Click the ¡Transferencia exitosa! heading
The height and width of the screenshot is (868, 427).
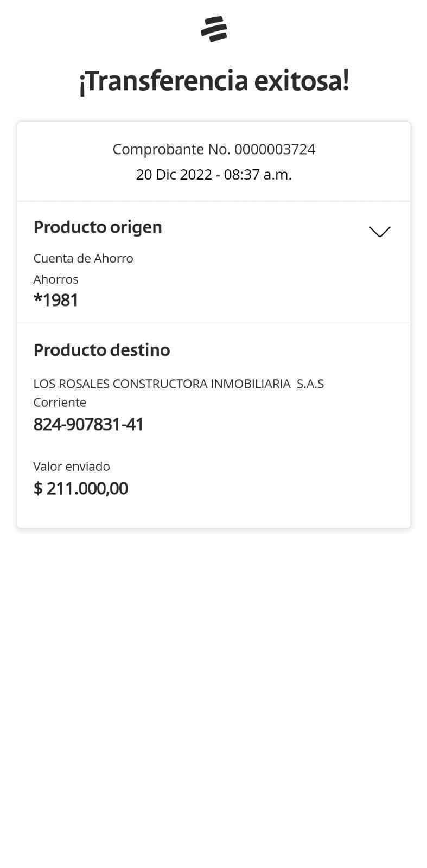point(214,81)
